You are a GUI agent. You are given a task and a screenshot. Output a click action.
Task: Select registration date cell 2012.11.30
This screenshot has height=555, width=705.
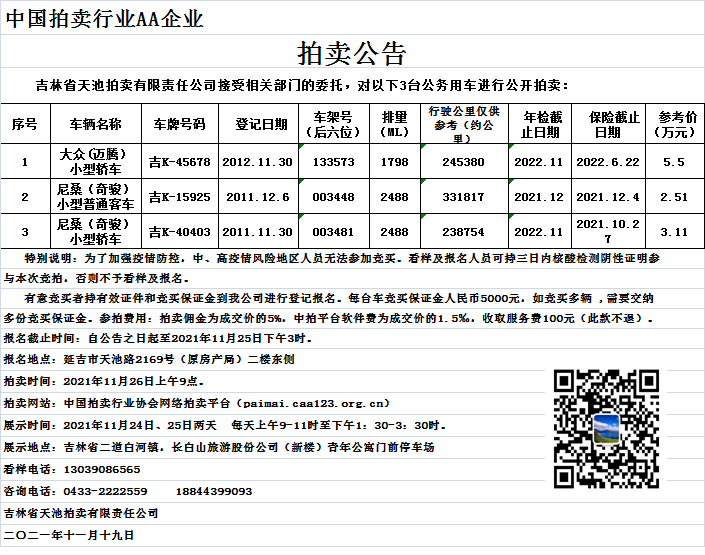259,161
